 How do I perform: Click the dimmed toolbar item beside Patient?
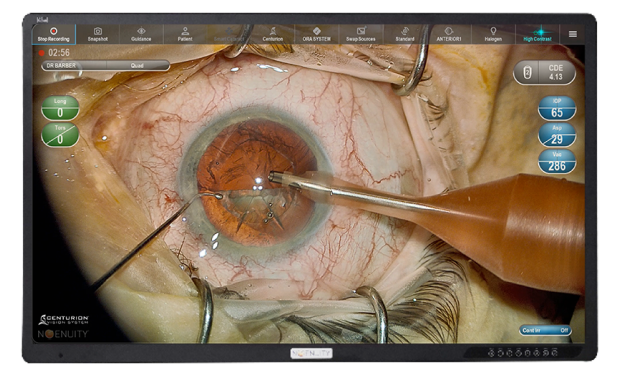(x=229, y=34)
